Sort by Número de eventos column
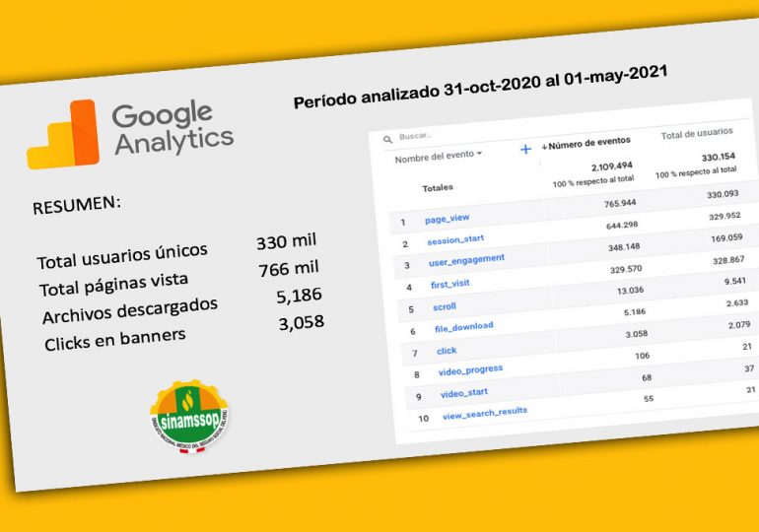 [586, 143]
